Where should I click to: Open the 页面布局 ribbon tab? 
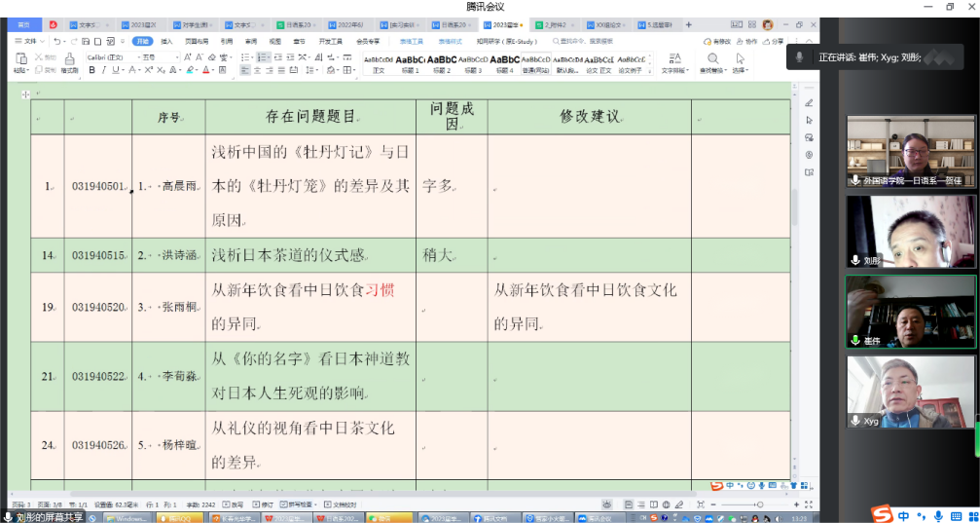(x=196, y=42)
